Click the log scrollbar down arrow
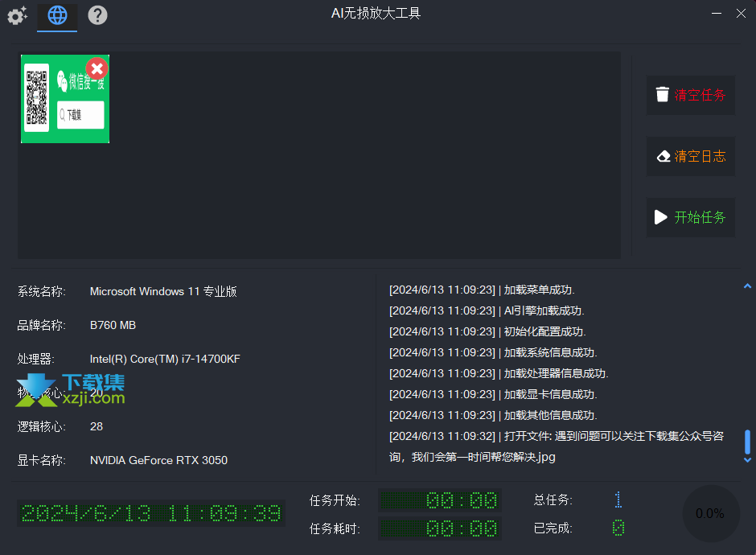 click(x=747, y=460)
